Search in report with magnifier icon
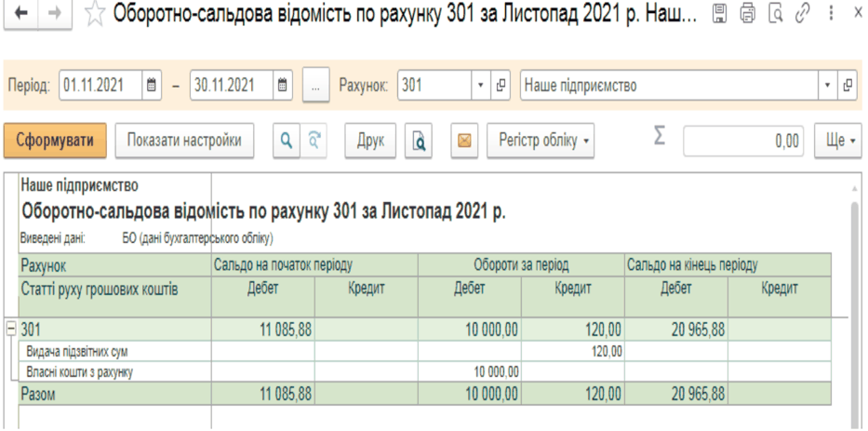Image resolution: width=868 pixels, height=431 pixels. [287, 141]
